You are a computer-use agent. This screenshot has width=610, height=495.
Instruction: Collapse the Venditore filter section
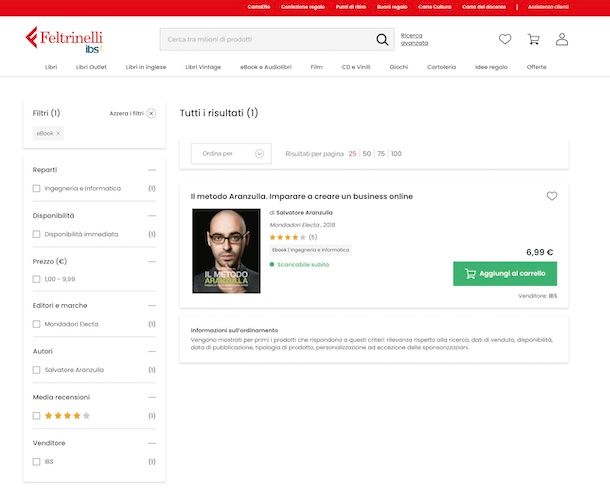pos(152,443)
